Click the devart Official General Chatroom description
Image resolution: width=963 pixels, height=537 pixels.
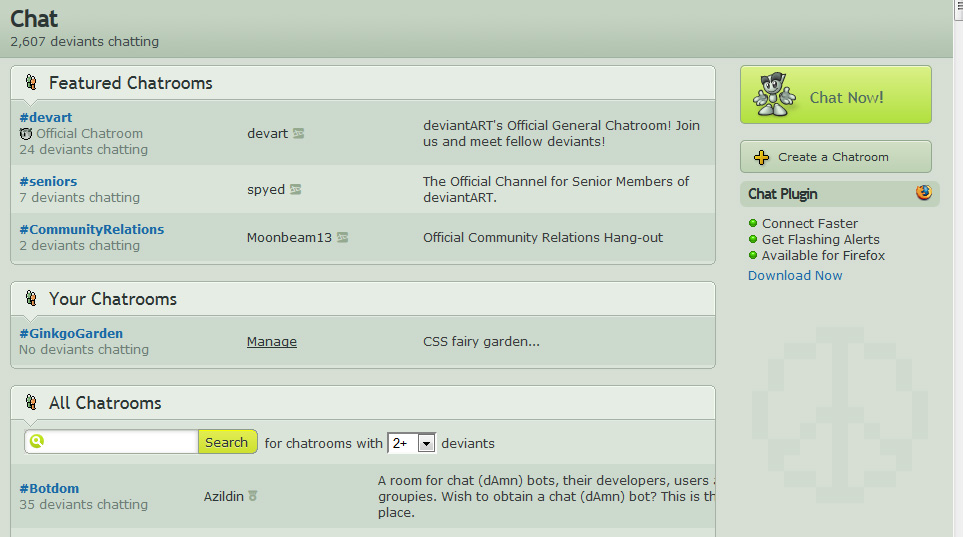pyautogui.click(x=561, y=133)
